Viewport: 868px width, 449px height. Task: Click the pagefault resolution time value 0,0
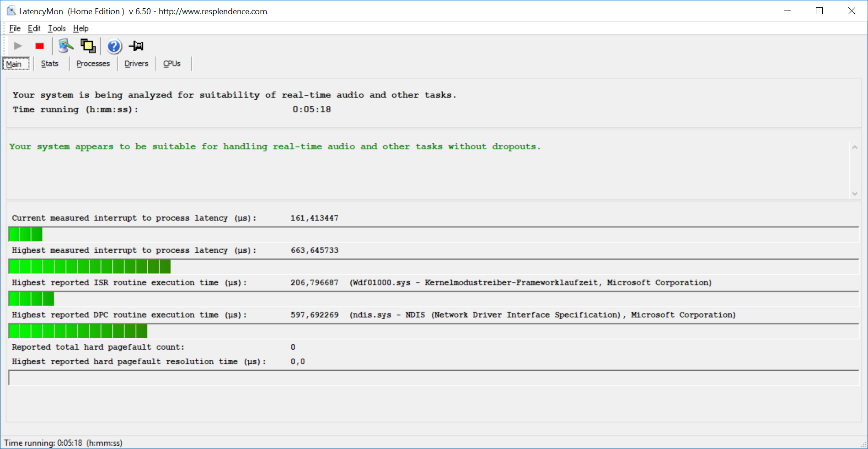(x=298, y=362)
